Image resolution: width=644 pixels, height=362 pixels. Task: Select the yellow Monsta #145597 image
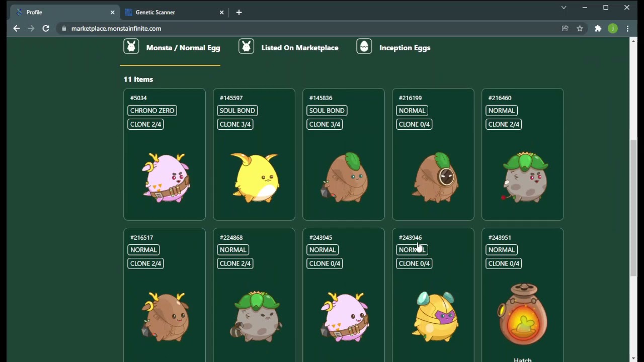click(x=255, y=177)
